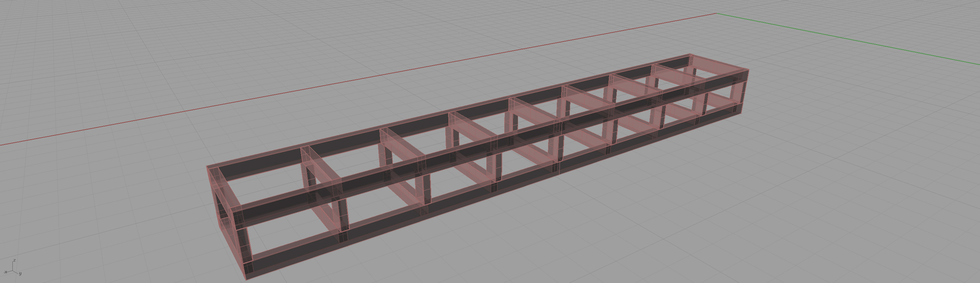Click the world XYZ axes icon
Viewport: 980px width, 283px height.
(x=12, y=268)
